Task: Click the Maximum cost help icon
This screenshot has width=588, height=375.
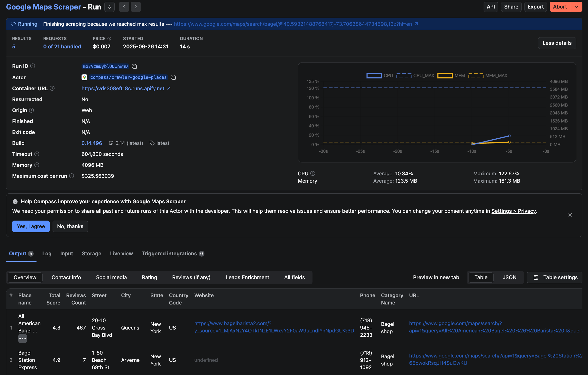Action: (72, 176)
